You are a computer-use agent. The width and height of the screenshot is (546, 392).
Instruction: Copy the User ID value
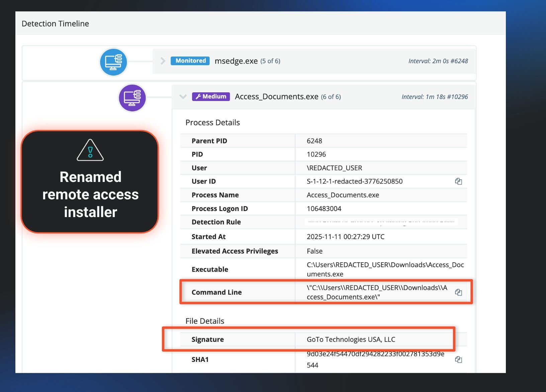pyautogui.click(x=458, y=181)
